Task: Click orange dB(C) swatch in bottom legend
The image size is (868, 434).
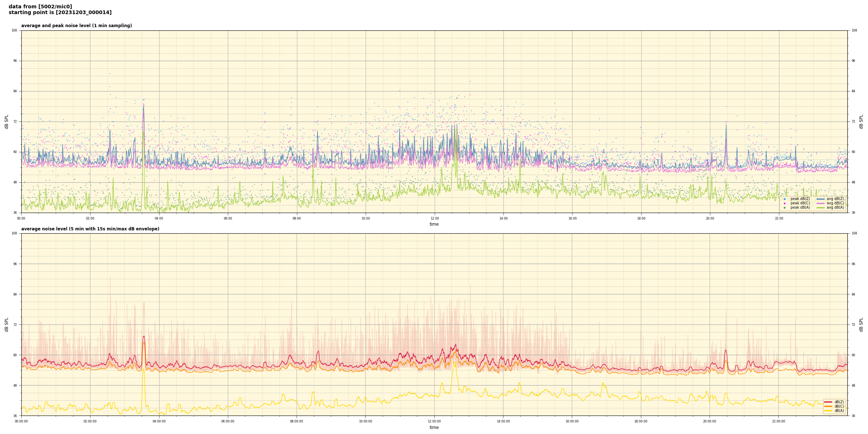Action: point(828,406)
